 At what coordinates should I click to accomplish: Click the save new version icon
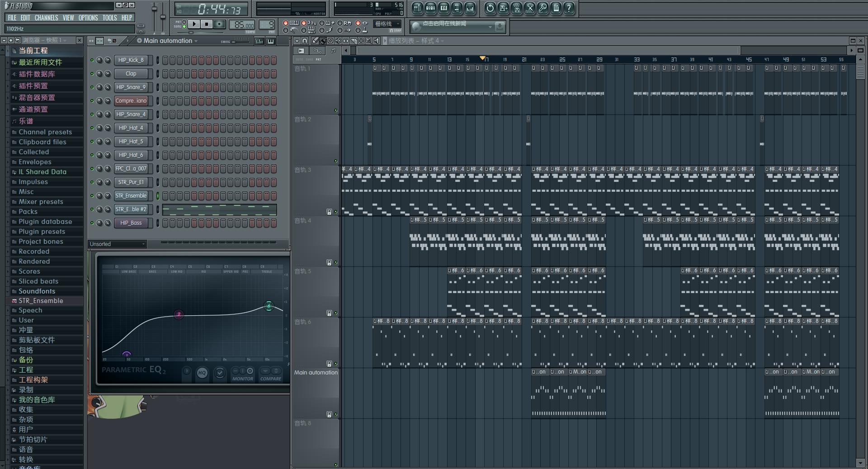tap(503, 8)
